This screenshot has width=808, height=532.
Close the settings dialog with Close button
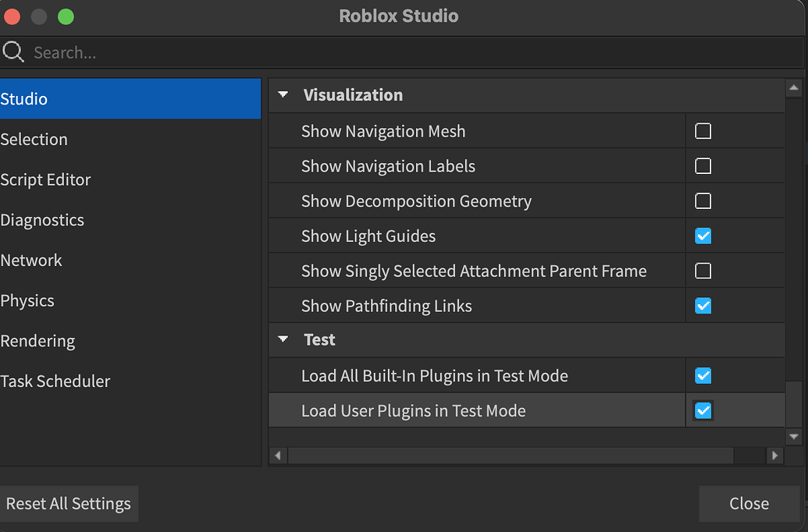pos(749,503)
